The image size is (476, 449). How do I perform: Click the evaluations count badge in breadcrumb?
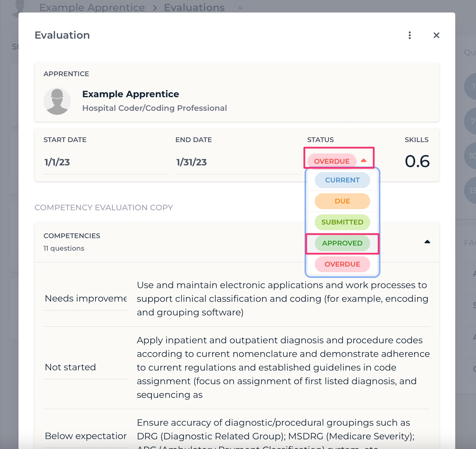240,8
